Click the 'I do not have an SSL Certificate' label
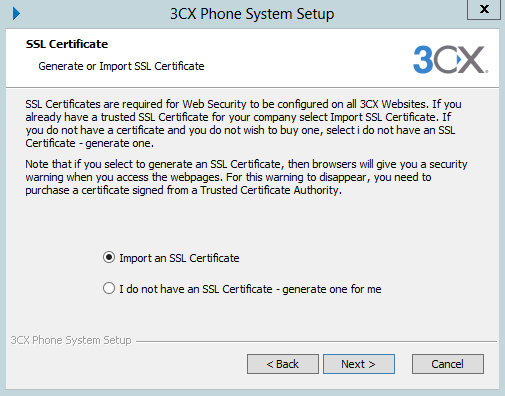This screenshot has width=505, height=396. pos(196,289)
